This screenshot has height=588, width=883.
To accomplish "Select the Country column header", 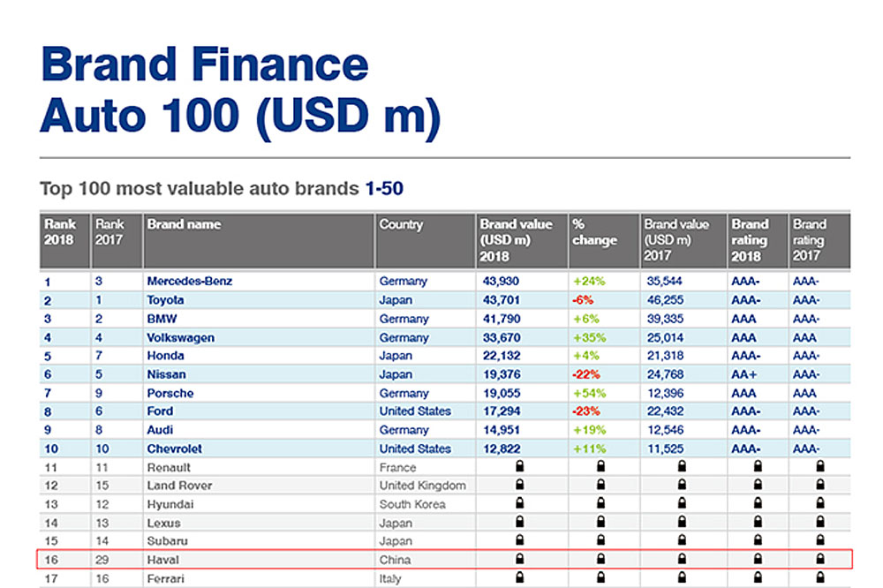I will pyautogui.click(x=402, y=224).
